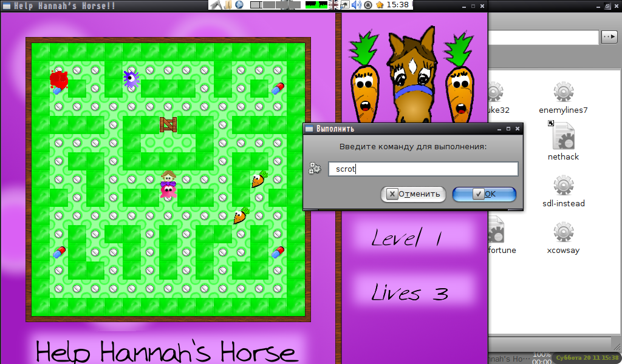This screenshot has height=364, width=622.
Task: Click the volume speaker icon in top panel
Action: [x=357, y=5]
